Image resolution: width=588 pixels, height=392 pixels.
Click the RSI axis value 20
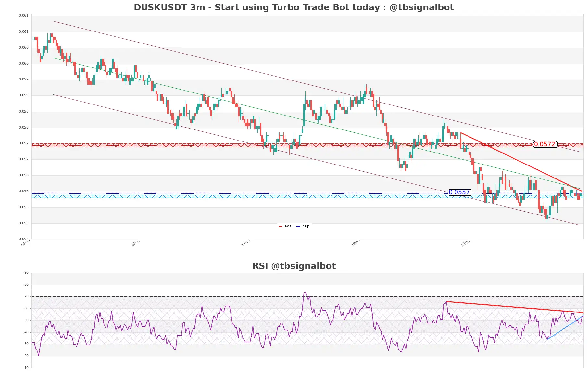(26, 356)
